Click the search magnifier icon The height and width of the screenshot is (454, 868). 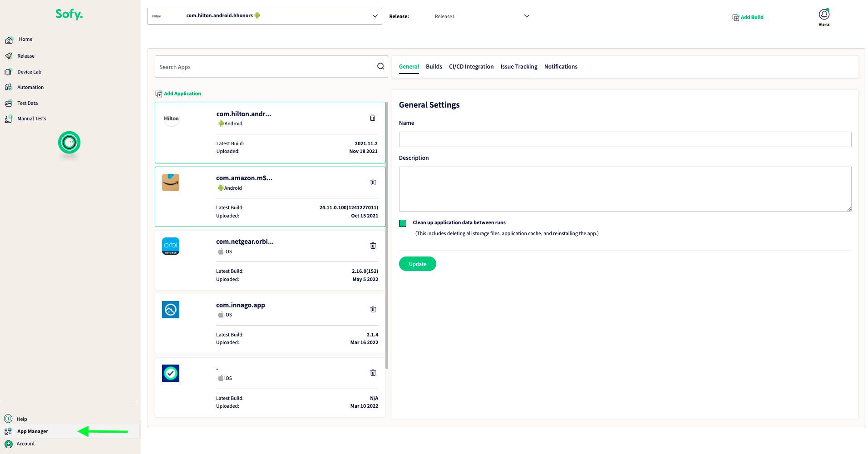point(380,66)
